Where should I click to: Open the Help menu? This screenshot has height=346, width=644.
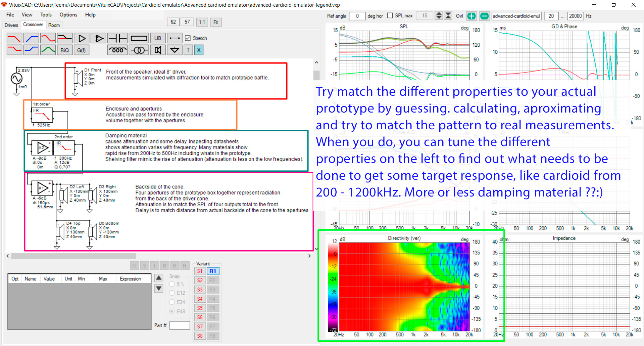pyautogui.click(x=90, y=15)
